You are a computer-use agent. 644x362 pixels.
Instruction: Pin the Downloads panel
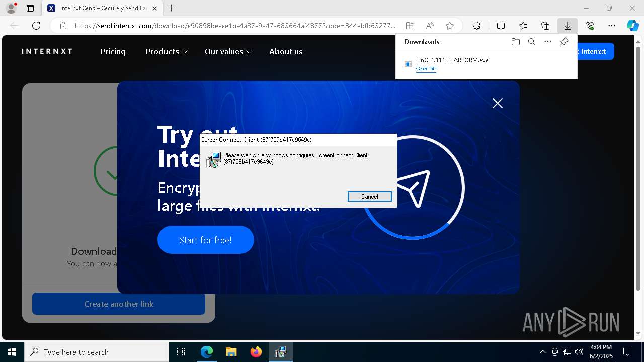pyautogui.click(x=564, y=42)
